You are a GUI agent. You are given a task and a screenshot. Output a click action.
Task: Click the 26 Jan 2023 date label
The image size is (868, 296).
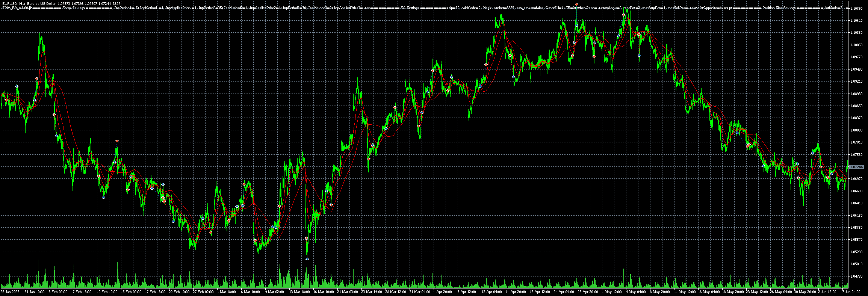tap(10, 292)
